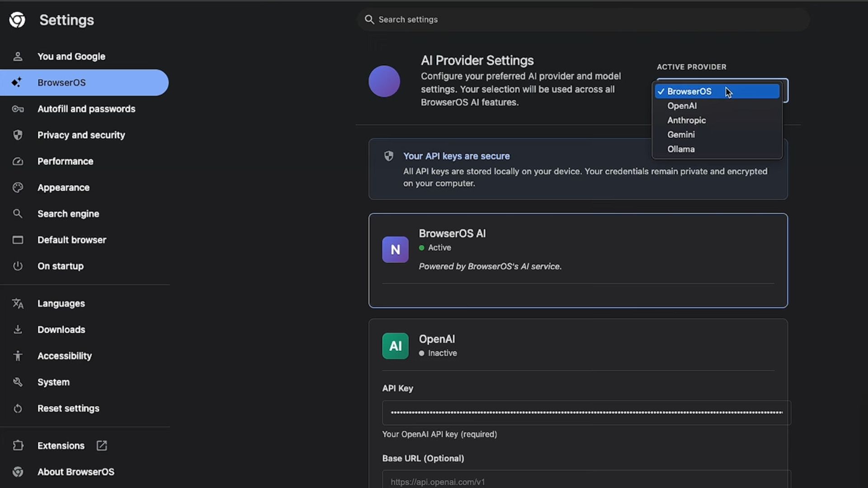Click the Search settings field
868x488 pixels.
point(583,19)
